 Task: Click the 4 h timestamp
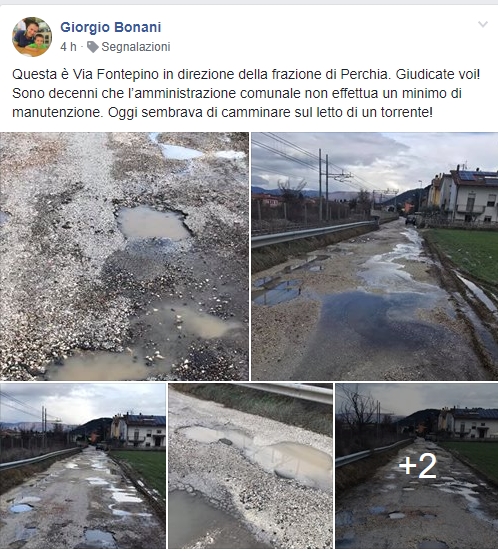coord(68,47)
